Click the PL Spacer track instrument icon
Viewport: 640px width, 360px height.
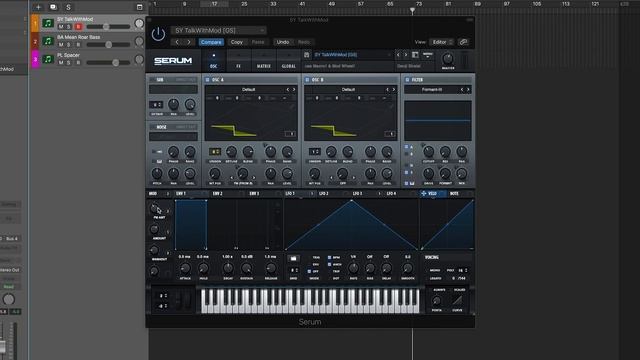pyautogui.click(x=48, y=59)
